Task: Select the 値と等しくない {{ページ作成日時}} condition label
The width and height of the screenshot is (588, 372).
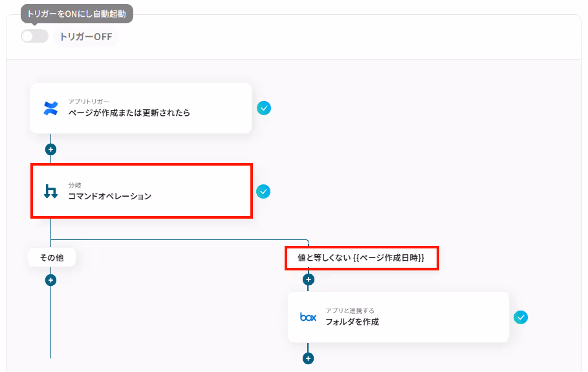Action: (x=362, y=258)
